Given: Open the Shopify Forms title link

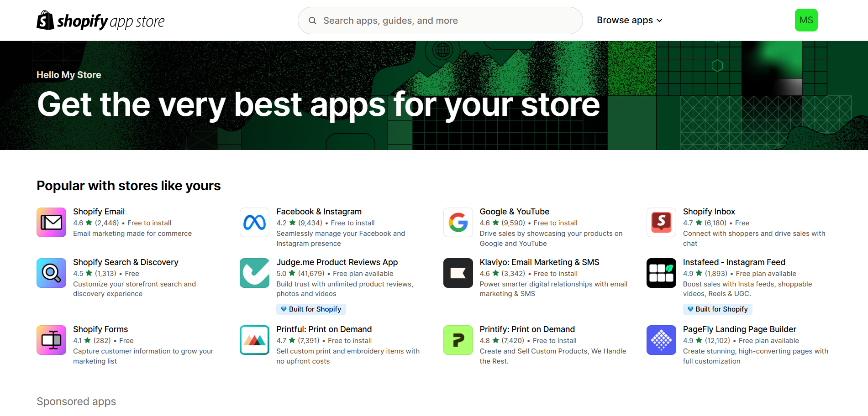Looking at the screenshot, I should pos(100,329).
